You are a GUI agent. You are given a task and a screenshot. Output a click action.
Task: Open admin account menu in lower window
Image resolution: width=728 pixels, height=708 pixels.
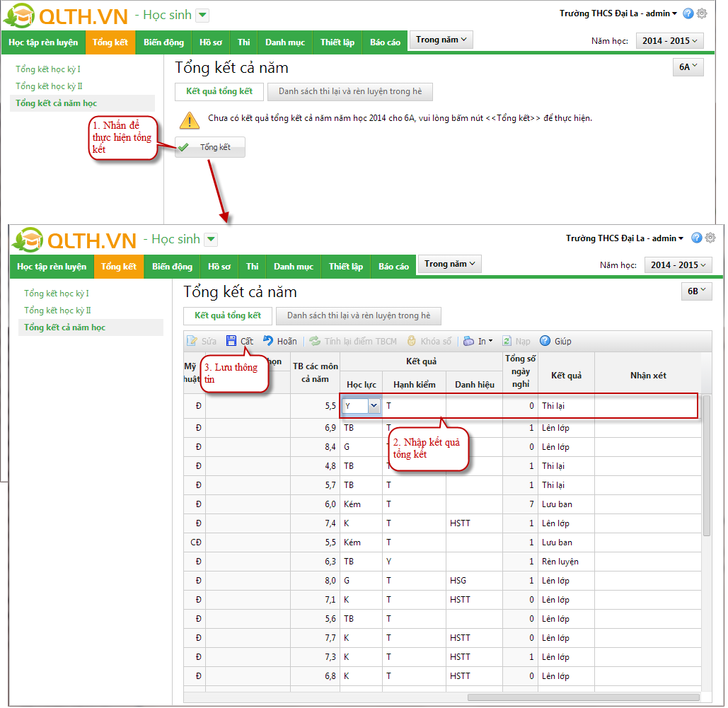(x=625, y=238)
